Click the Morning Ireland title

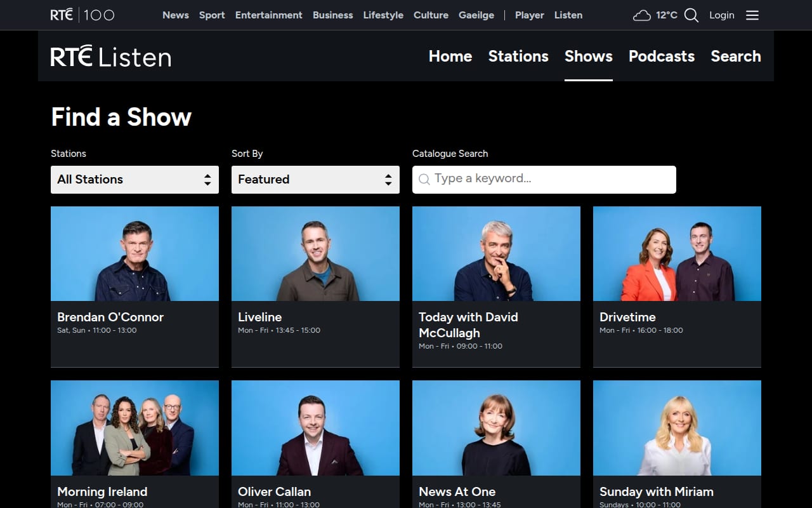102,491
